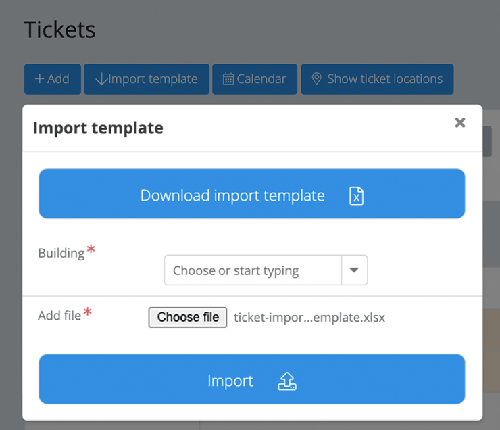Screen dimensions: 500x430
Task: Click the Import template toolbar label
Action: [x=153, y=79]
